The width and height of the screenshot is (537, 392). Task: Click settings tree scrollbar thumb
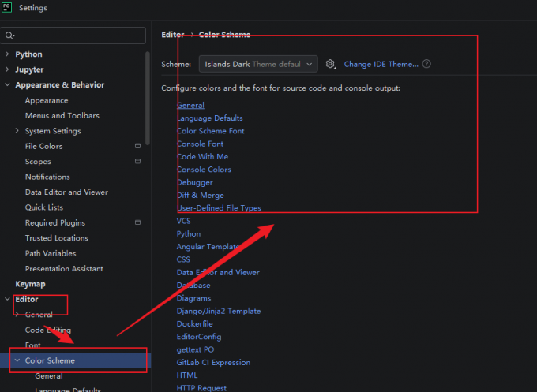tap(148, 98)
